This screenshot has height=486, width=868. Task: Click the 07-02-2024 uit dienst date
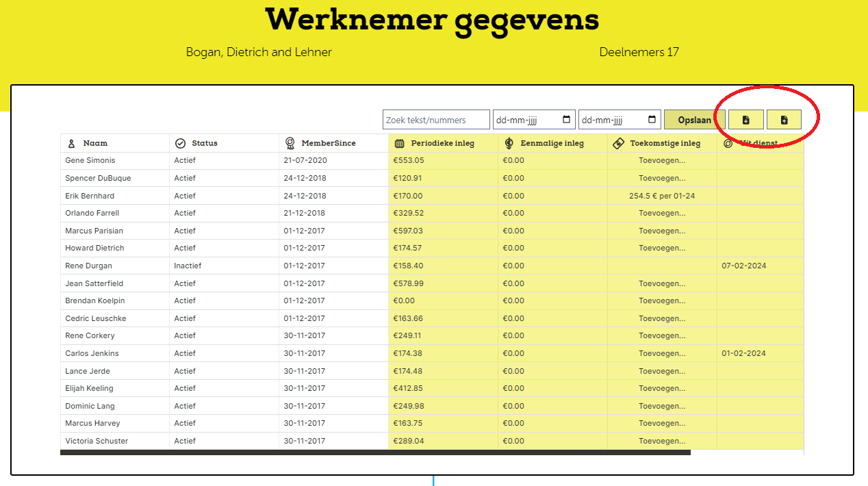coord(743,266)
